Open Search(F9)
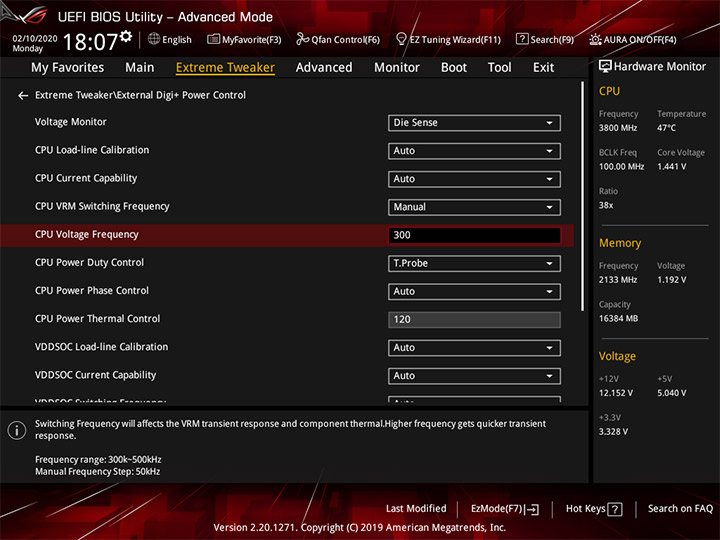Viewport: 720px width, 540px height. [545, 39]
